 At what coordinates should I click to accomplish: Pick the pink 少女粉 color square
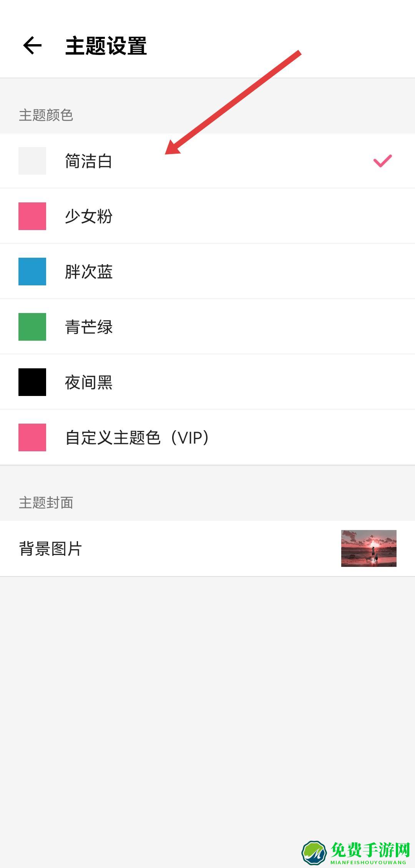click(32, 216)
